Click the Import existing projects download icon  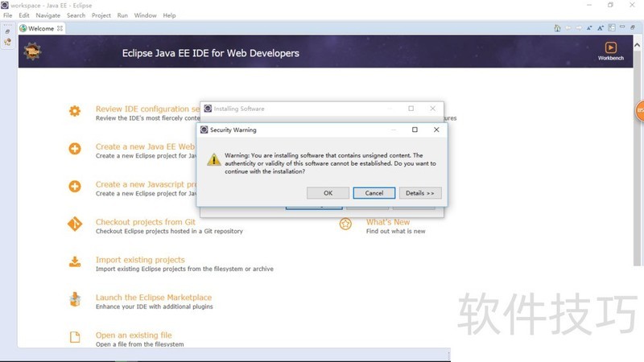point(75,262)
